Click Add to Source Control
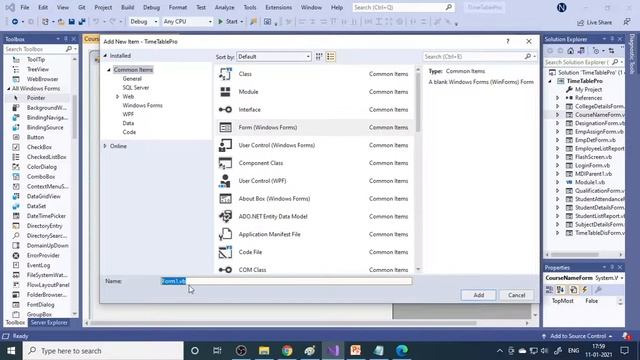 578,336
